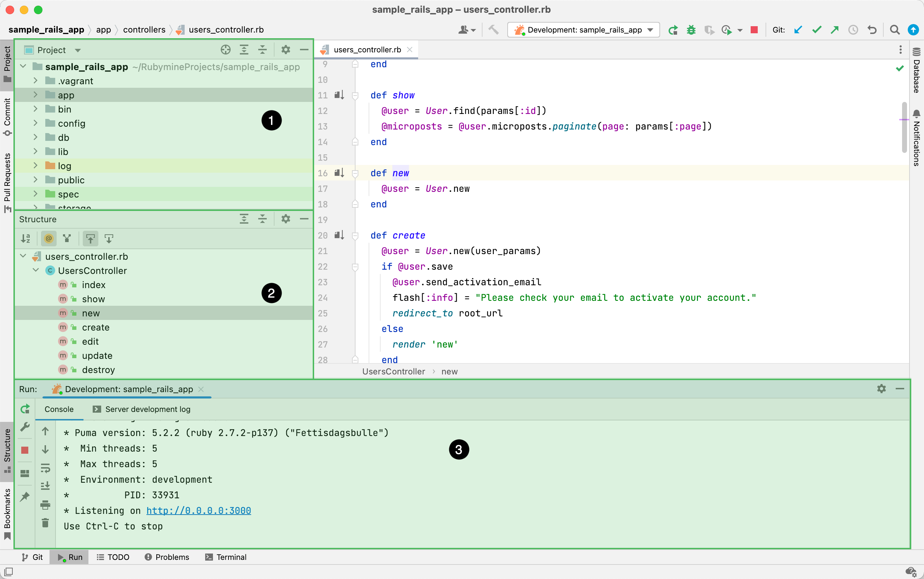Click Git Update Project blue arrow
The height and width of the screenshot is (579, 924).
click(798, 30)
